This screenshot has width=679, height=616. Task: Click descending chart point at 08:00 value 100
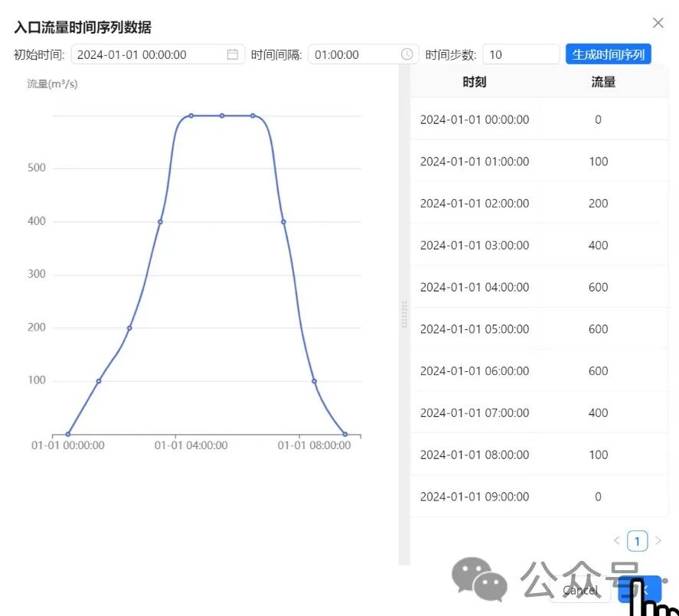(315, 381)
